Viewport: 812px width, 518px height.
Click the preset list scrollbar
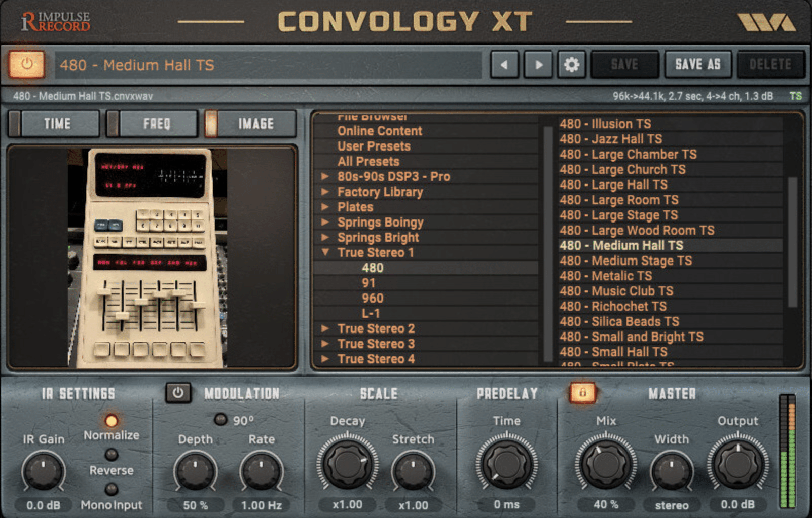[x=792, y=242]
